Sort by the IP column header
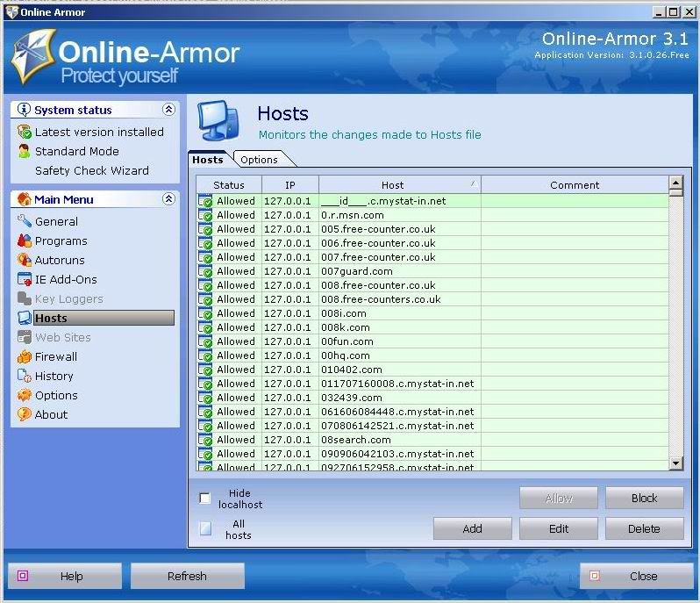 [x=290, y=185]
